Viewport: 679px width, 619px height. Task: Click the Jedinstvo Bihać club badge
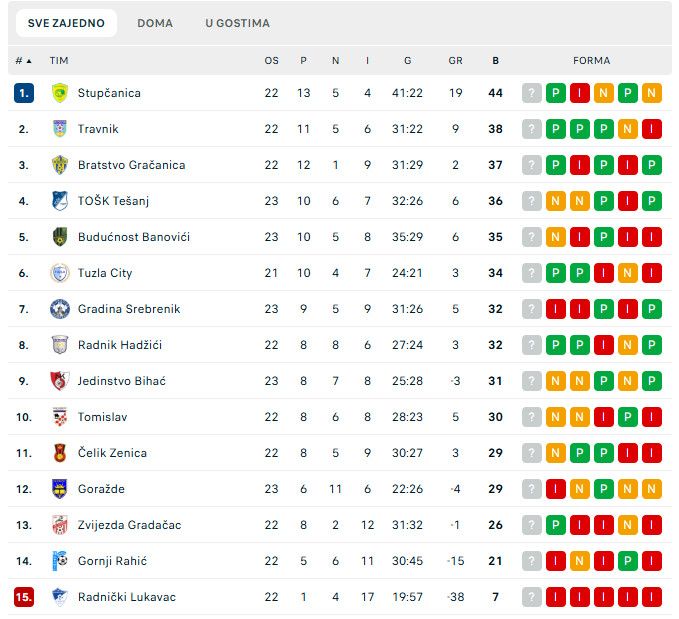coord(60,381)
